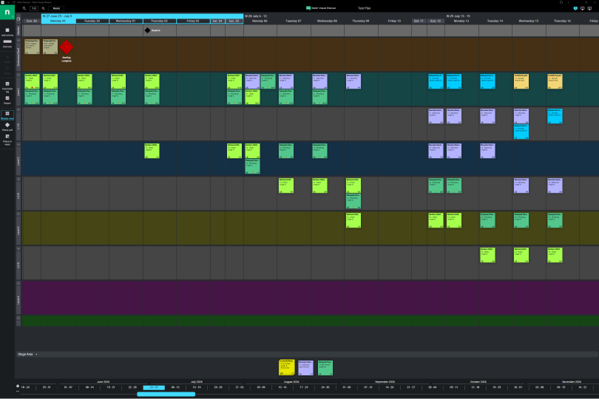Screen dimensions: 599x399
Task: Click the green "n" logo button
Action: click(x=7, y=12)
